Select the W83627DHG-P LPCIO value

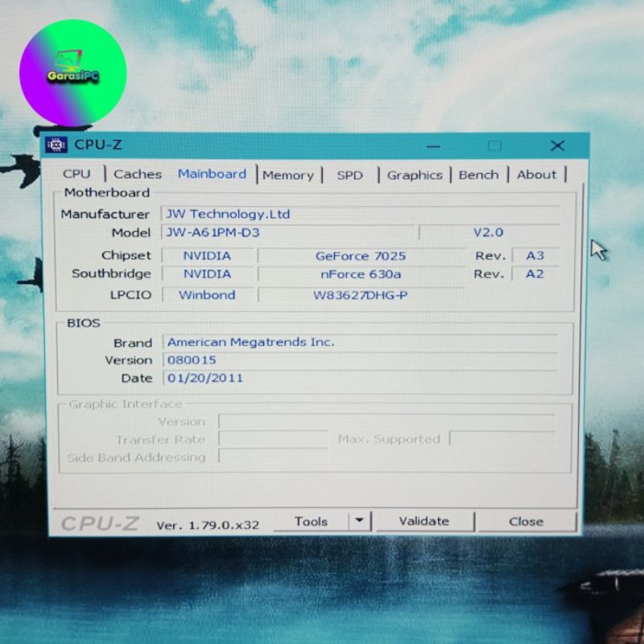tap(361, 295)
